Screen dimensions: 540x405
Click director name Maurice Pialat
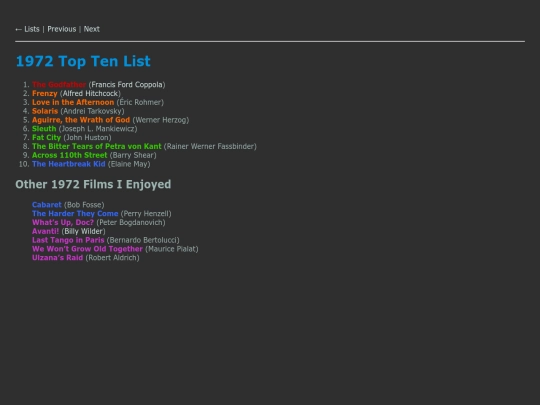[172, 249]
